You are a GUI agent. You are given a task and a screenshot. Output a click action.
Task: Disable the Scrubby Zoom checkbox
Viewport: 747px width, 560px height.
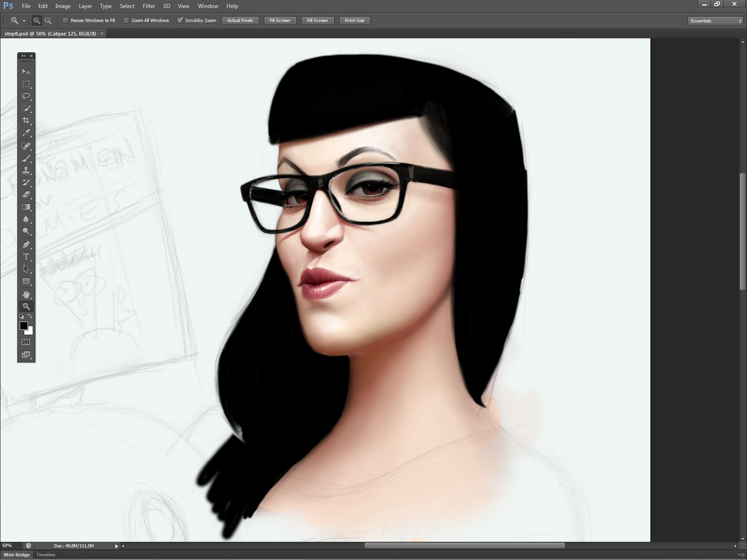pos(180,21)
